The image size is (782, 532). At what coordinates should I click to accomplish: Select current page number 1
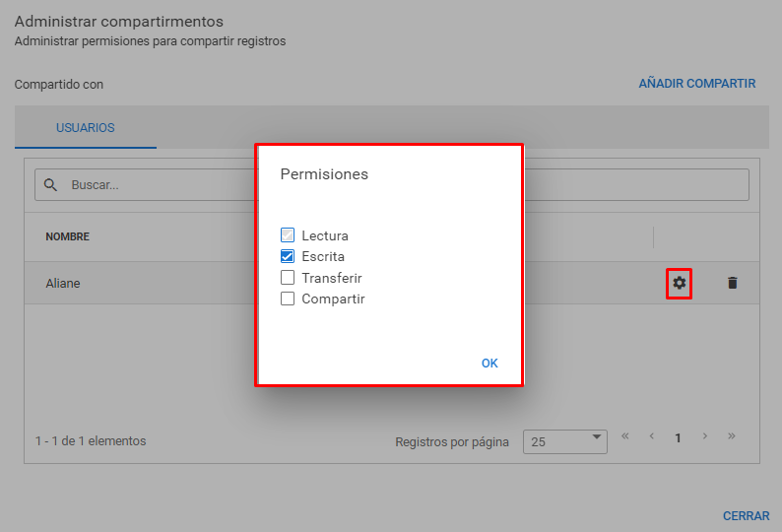pyautogui.click(x=678, y=438)
